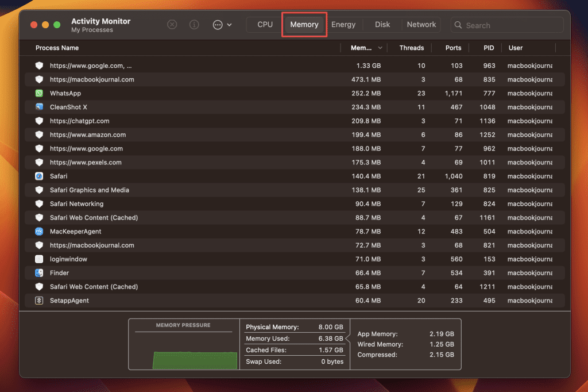The width and height of the screenshot is (588, 392).
Task: Click the search magnifier icon
Action: pos(458,25)
